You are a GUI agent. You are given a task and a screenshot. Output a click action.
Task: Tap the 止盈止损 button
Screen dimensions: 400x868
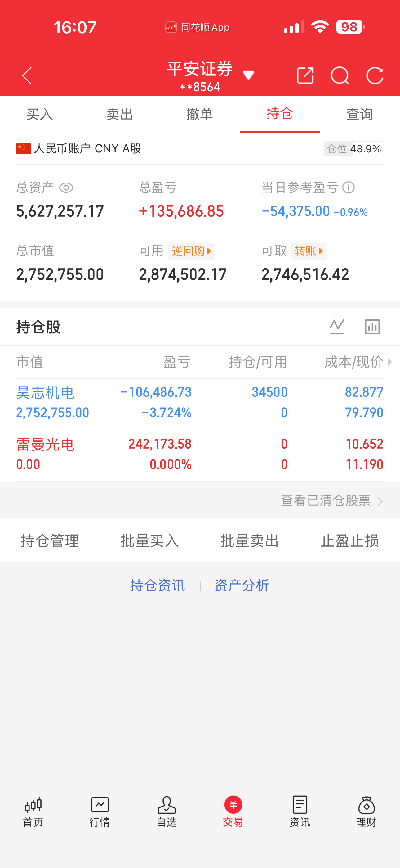[x=350, y=540]
